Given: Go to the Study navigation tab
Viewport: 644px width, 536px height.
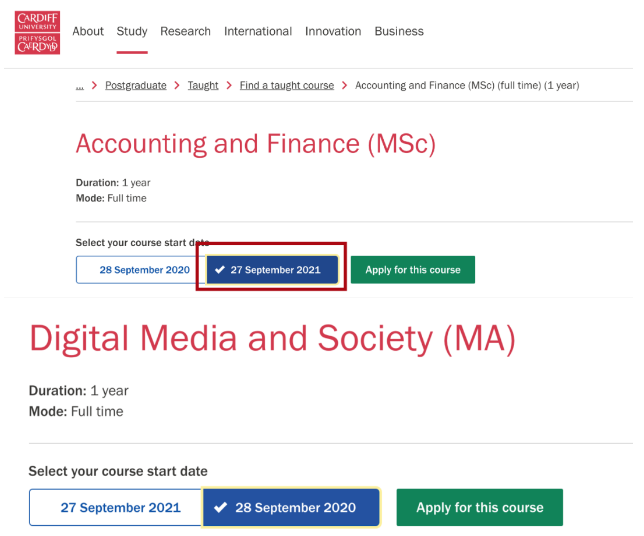Looking at the screenshot, I should [x=132, y=31].
